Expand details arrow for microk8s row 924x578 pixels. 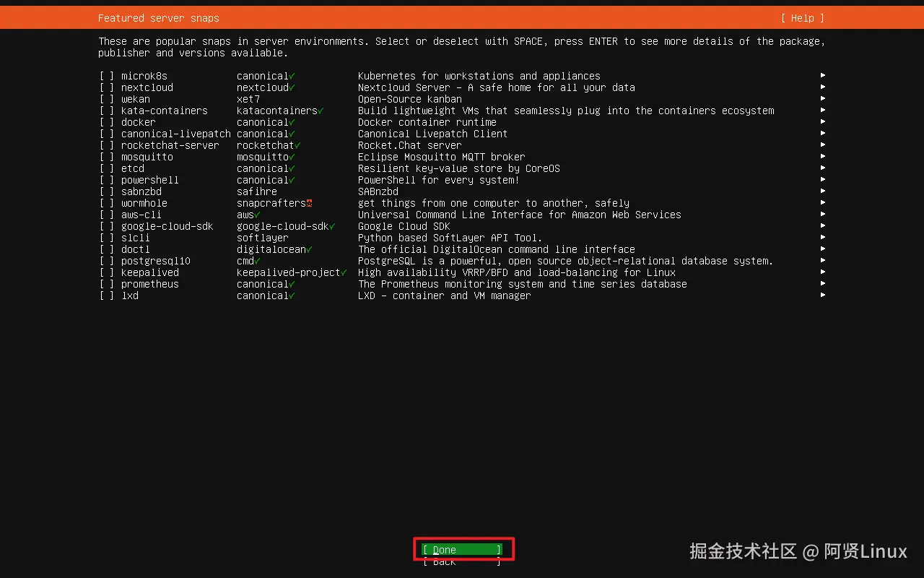[x=823, y=75]
